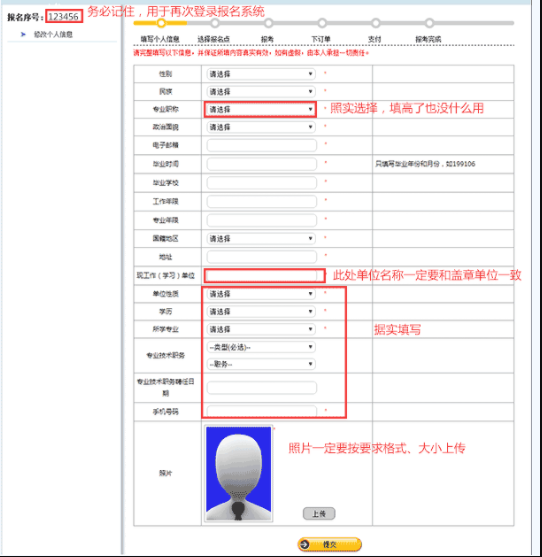Open the 专业职称 dropdown

tap(261, 109)
